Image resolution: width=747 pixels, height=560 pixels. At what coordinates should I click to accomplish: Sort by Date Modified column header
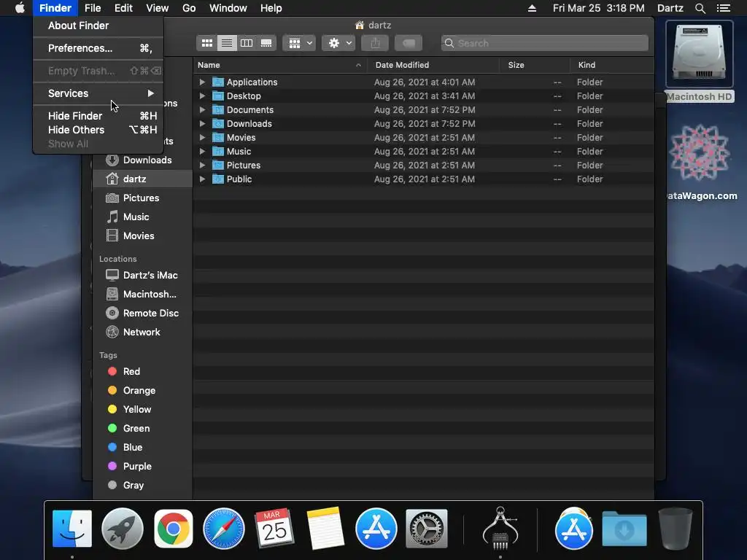click(x=433, y=65)
